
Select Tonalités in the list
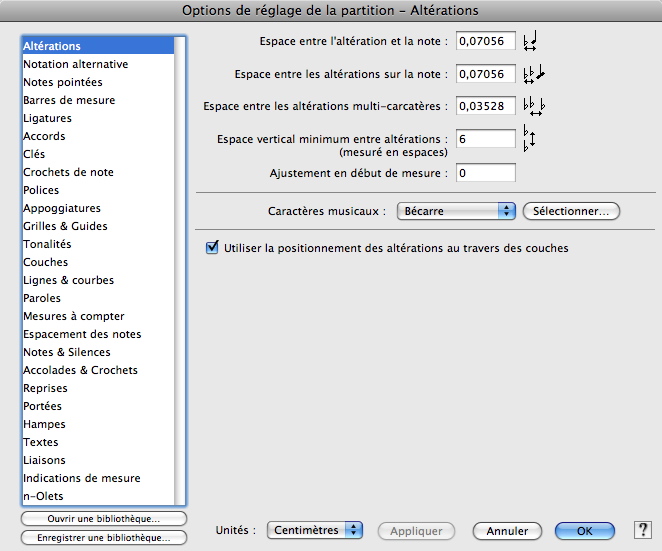coord(98,244)
